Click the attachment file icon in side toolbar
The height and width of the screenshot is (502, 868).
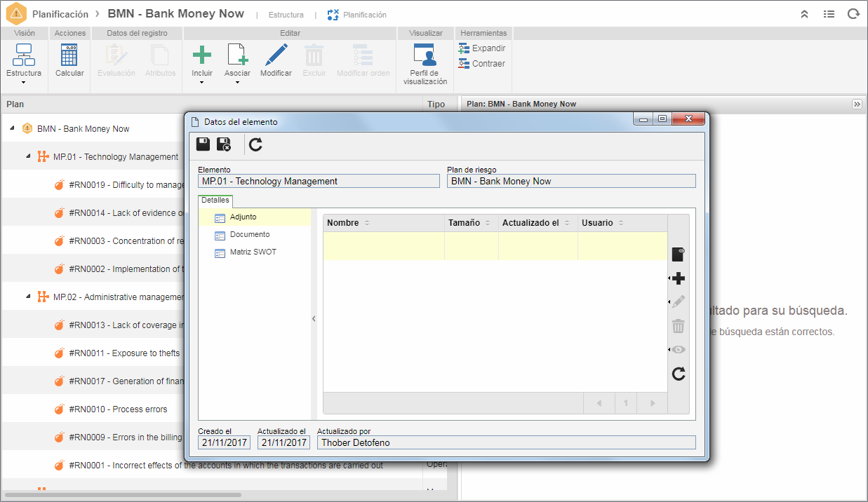[x=678, y=255]
